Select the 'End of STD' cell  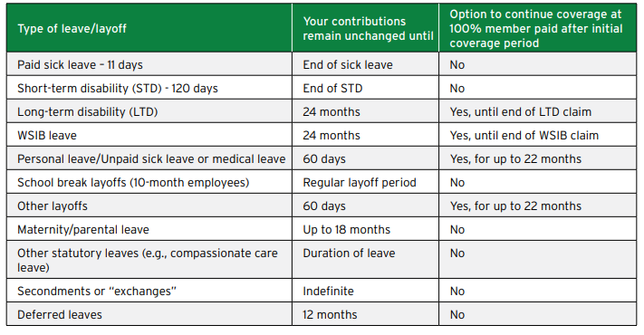(x=366, y=88)
